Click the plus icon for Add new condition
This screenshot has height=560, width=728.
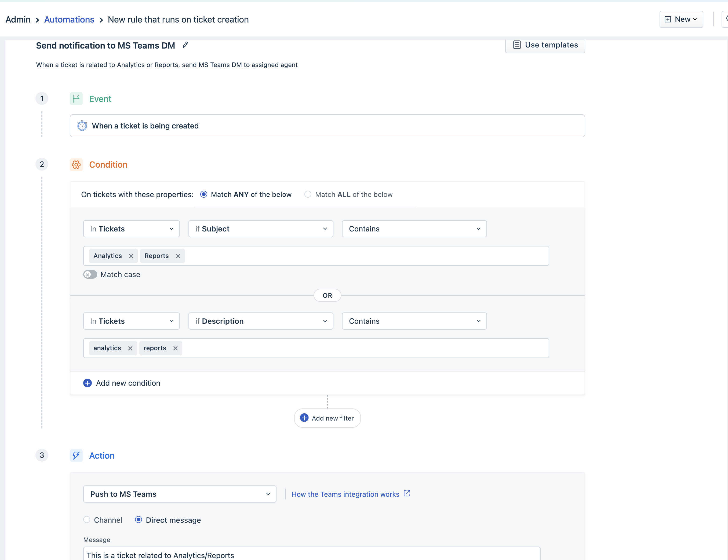click(x=87, y=383)
